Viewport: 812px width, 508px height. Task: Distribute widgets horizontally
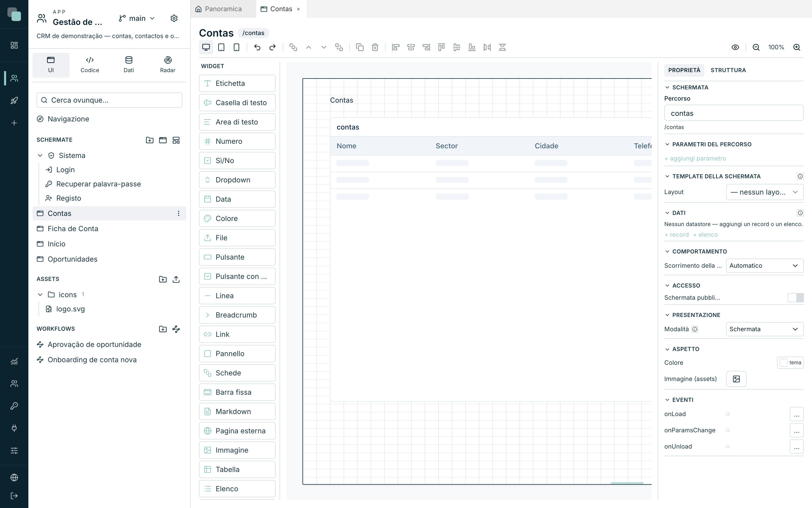point(487,47)
